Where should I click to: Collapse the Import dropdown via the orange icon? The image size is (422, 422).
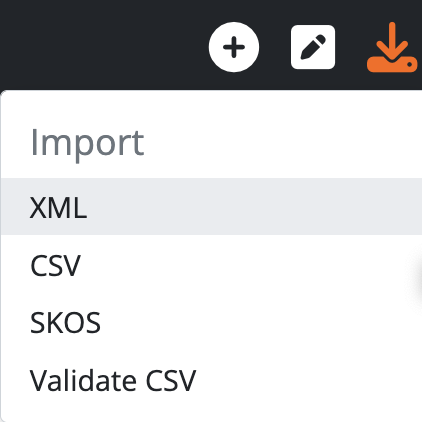coord(392,47)
